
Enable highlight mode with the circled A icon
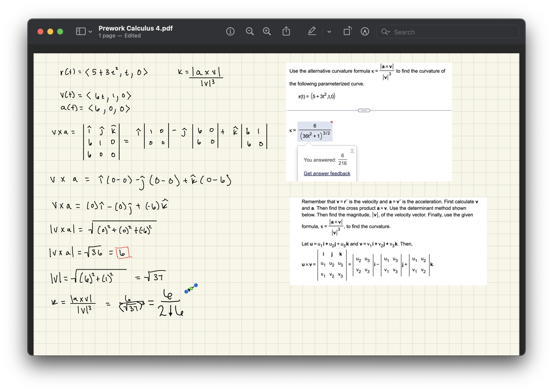(365, 32)
